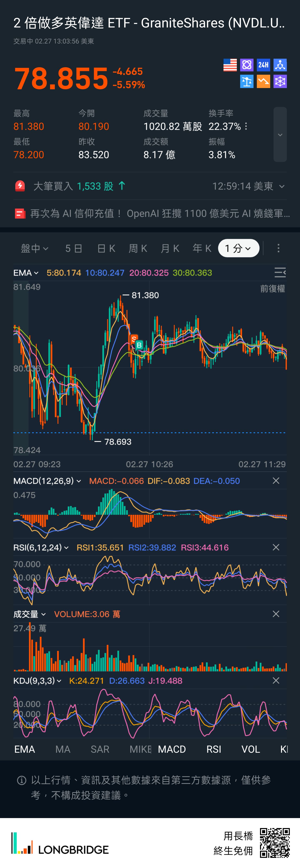Tap the QR code image
Screen dimensions: 300x868
(274, 843)
